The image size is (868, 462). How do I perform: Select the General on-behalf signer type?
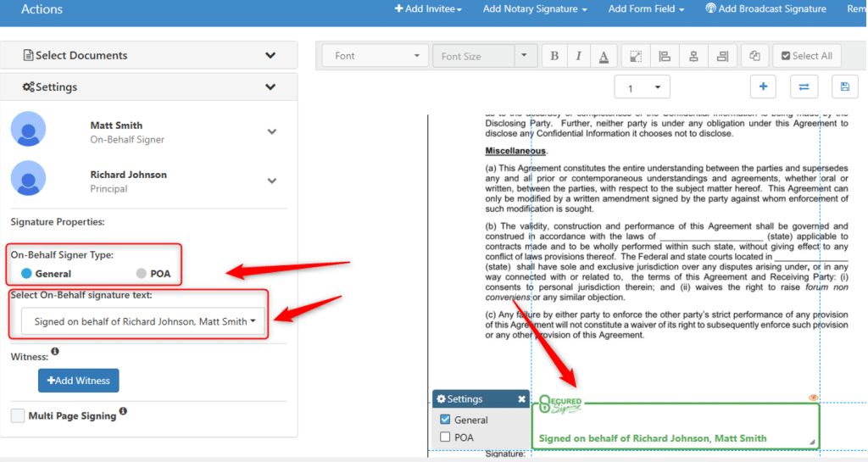pyautogui.click(x=26, y=273)
